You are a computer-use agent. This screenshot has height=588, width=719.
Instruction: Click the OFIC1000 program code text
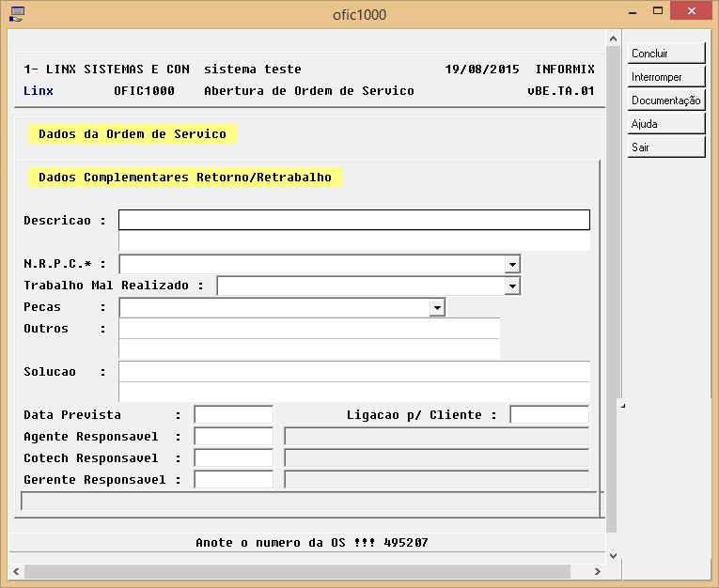click(144, 91)
